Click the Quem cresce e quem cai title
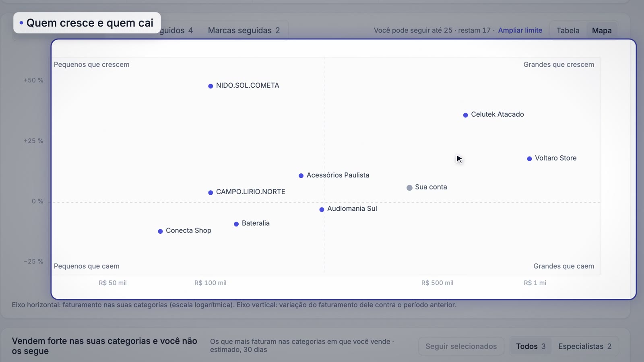 click(90, 23)
